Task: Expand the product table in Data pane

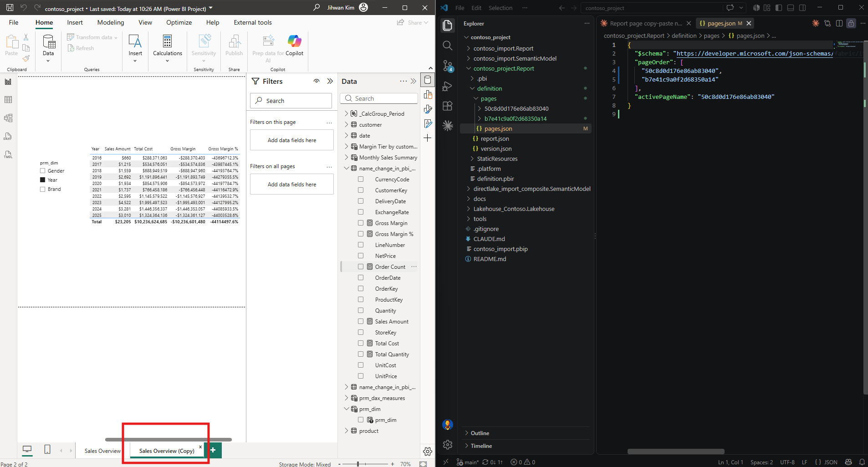Action: tap(346, 431)
